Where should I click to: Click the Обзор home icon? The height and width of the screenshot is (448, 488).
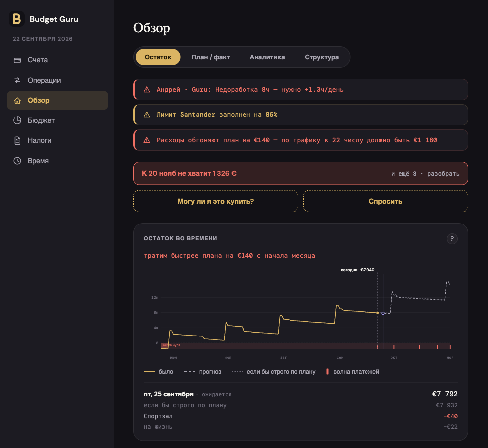pyautogui.click(x=17, y=100)
